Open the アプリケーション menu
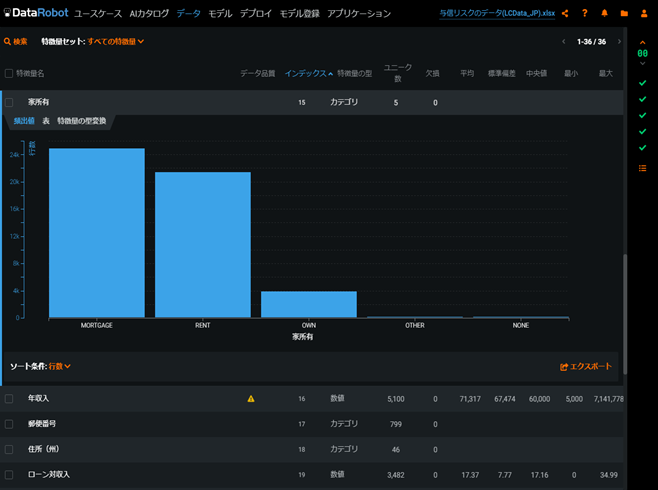 click(x=359, y=13)
